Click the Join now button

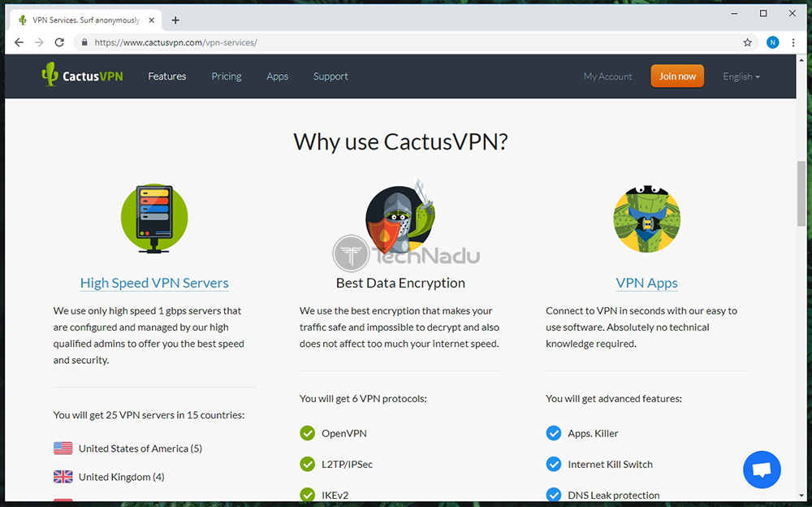pos(677,76)
